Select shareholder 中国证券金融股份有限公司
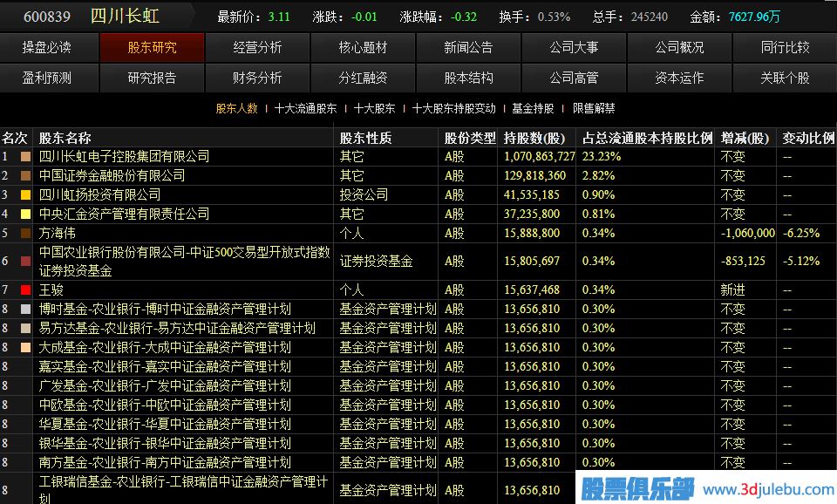This screenshot has width=837, height=504. tap(112, 175)
